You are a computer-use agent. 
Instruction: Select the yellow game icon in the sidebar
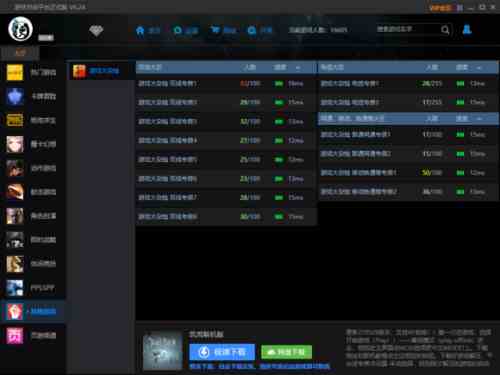(x=15, y=72)
